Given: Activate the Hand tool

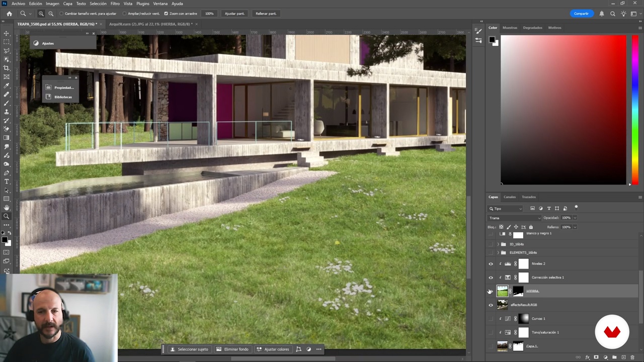Looking at the screenshot, I should pyautogui.click(x=7, y=208).
